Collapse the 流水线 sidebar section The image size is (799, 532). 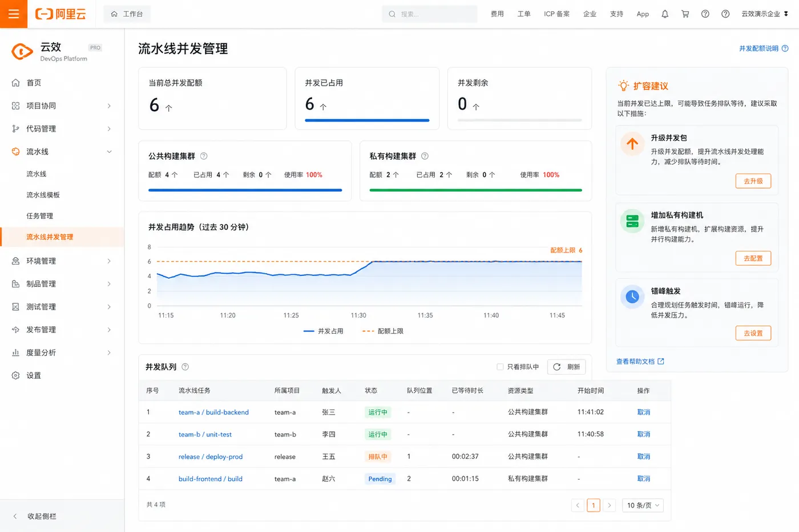[x=62, y=152]
